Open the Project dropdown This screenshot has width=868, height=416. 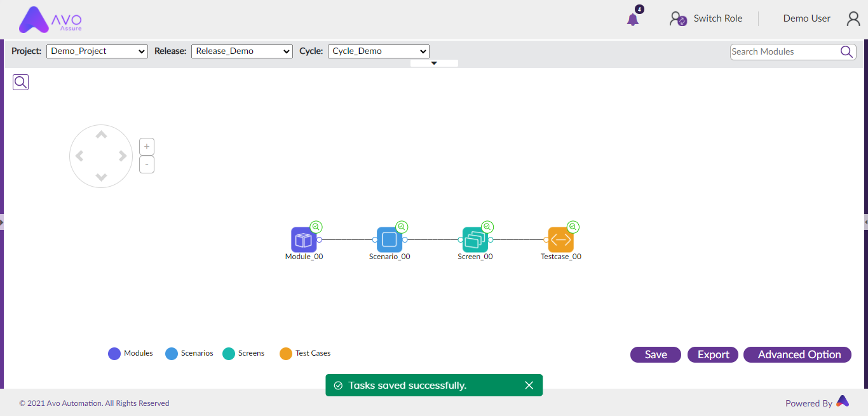(97, 51)
